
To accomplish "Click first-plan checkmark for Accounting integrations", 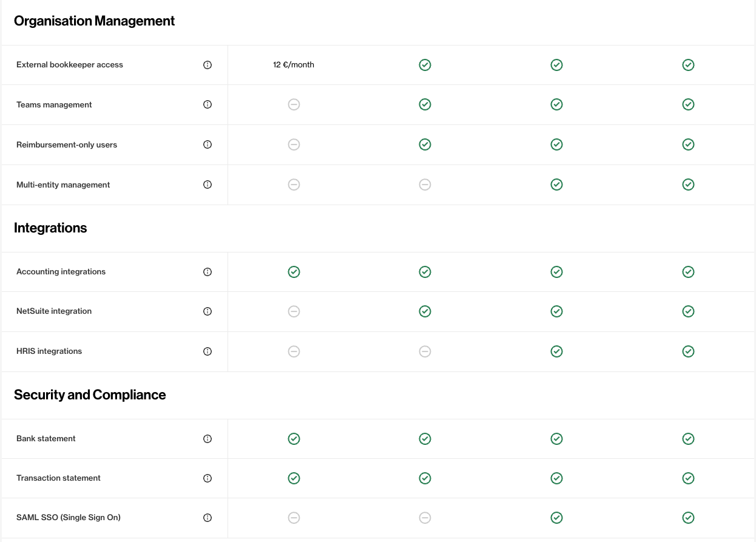I will pos(294,272).
